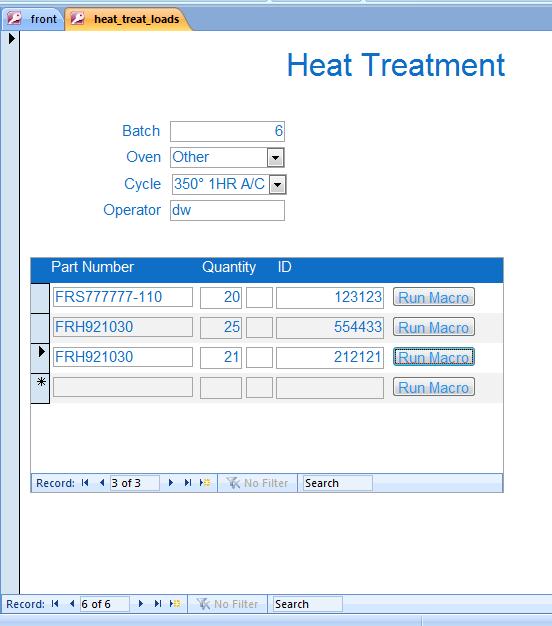Screen dimensions: 552x626
Task: Click the empty quantity field in new row
Action: [x=221, y=388]
